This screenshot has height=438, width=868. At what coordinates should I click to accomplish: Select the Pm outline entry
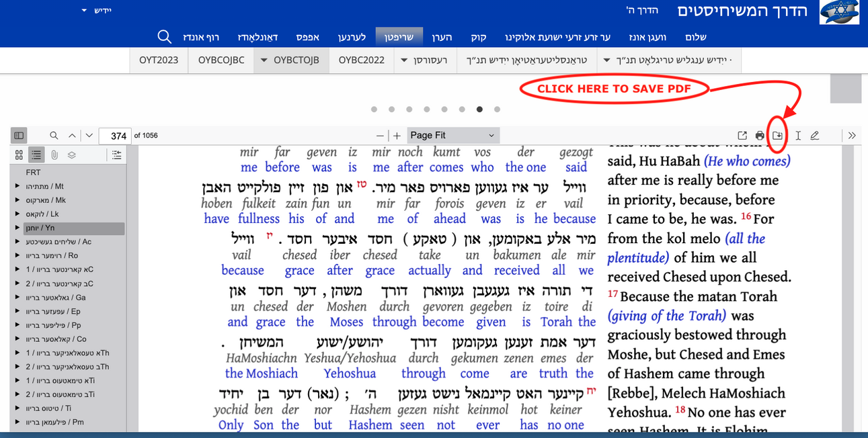pos(54,422)
